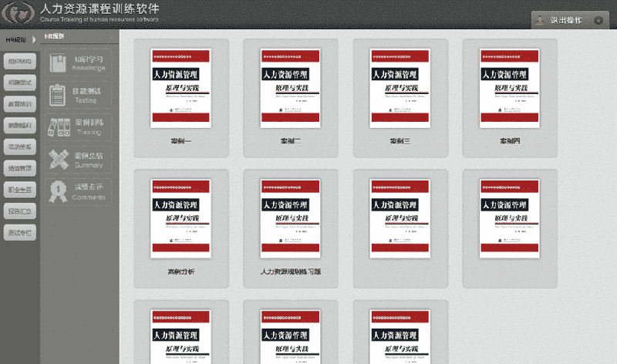Select 案例训练 Training binders icon
The image size is (617, 364).
[x=58, y=127]
